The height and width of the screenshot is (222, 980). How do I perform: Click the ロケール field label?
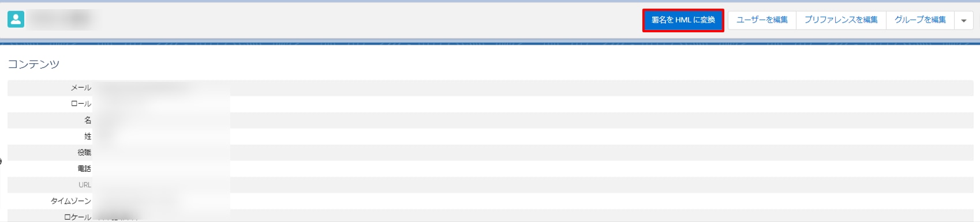point(77,217)
